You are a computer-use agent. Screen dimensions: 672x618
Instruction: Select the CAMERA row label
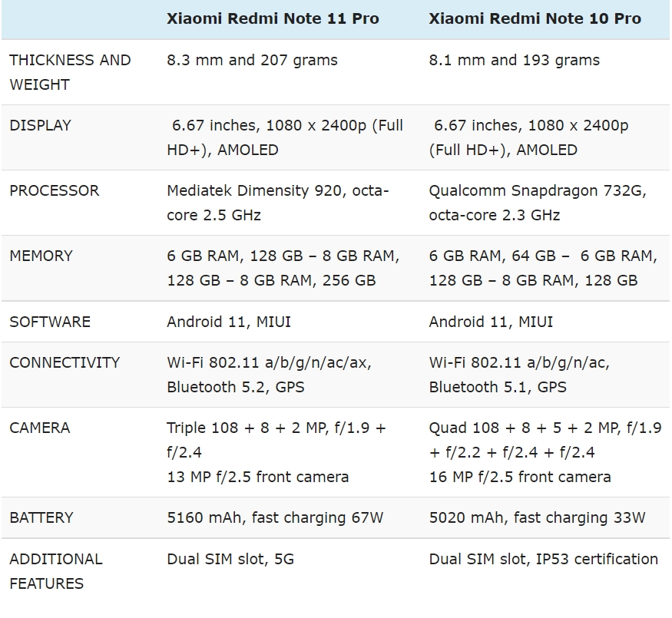pyautogui.click(x=39, y=428)
